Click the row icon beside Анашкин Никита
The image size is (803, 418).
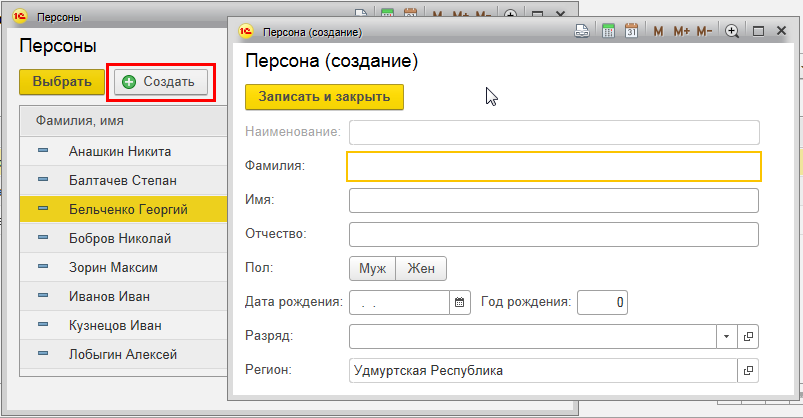43,151
